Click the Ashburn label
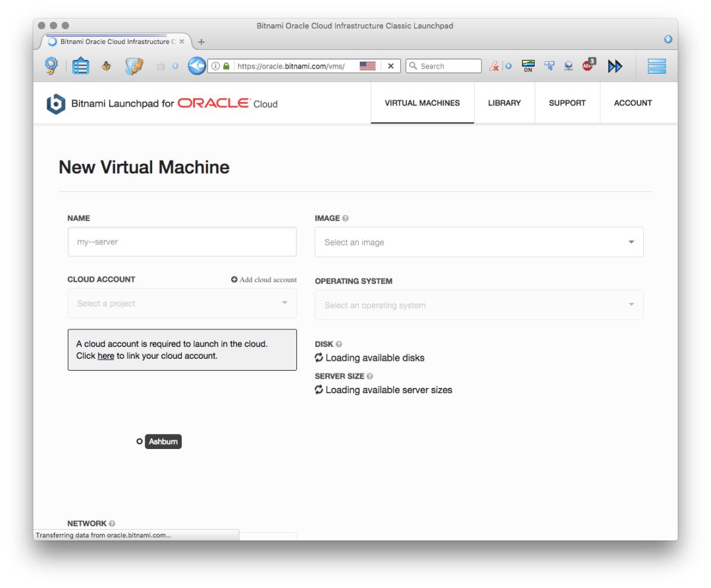 coord(163,442)
